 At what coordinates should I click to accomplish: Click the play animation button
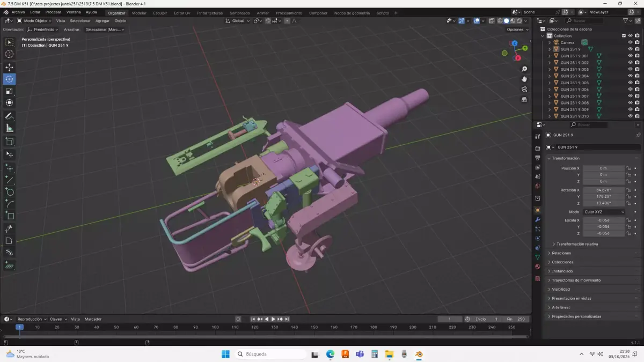tap(273, 319)
